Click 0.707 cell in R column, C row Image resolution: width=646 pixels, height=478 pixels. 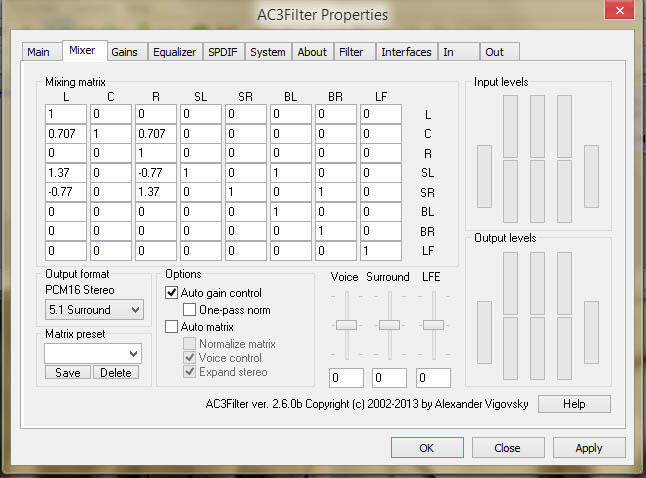[156, 134]
